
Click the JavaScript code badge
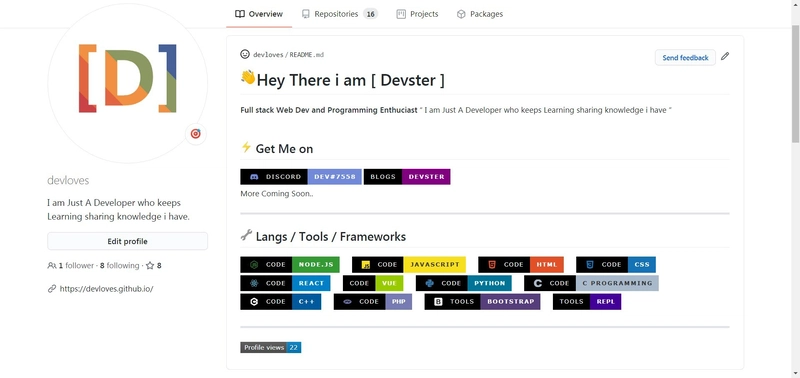[409, 265]
